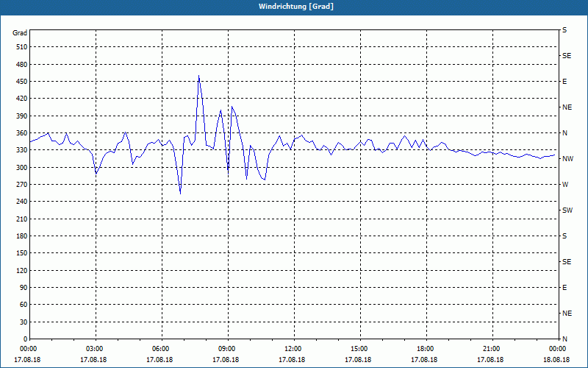This screenshot has width=588, height=368.
Task: Click the 450 y-axis value
Action: click(22, 82)
